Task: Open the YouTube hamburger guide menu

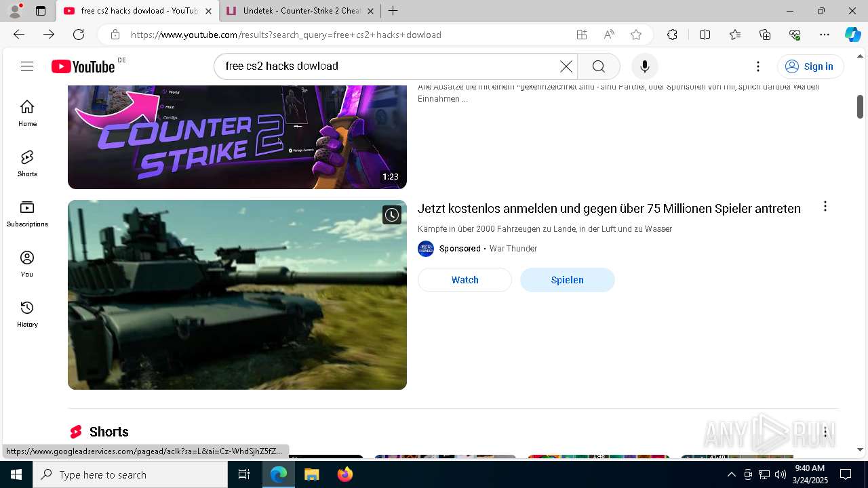Action: click(27, 66)
